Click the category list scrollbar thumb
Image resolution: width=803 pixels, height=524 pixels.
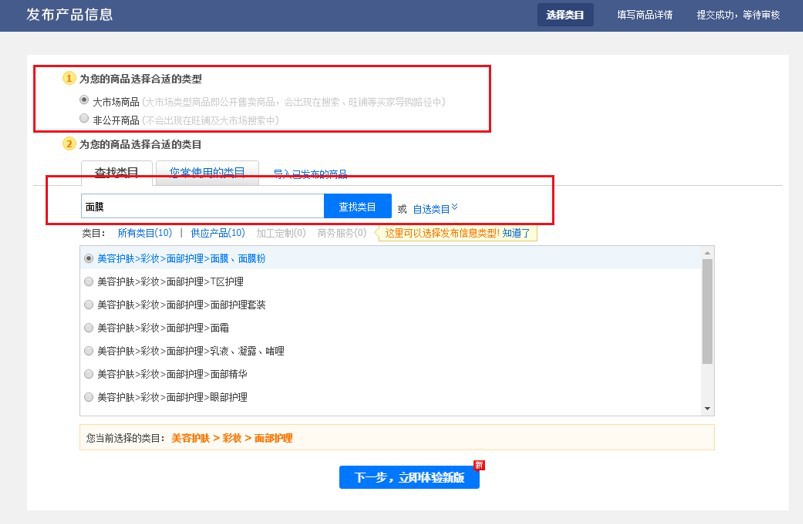pos(707,311)
